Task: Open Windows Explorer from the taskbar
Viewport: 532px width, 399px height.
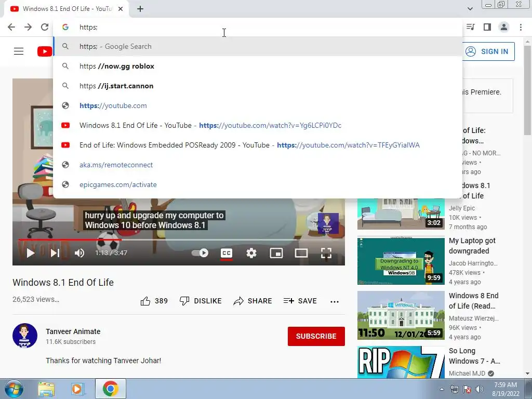Action: click(x=46, y=389)
